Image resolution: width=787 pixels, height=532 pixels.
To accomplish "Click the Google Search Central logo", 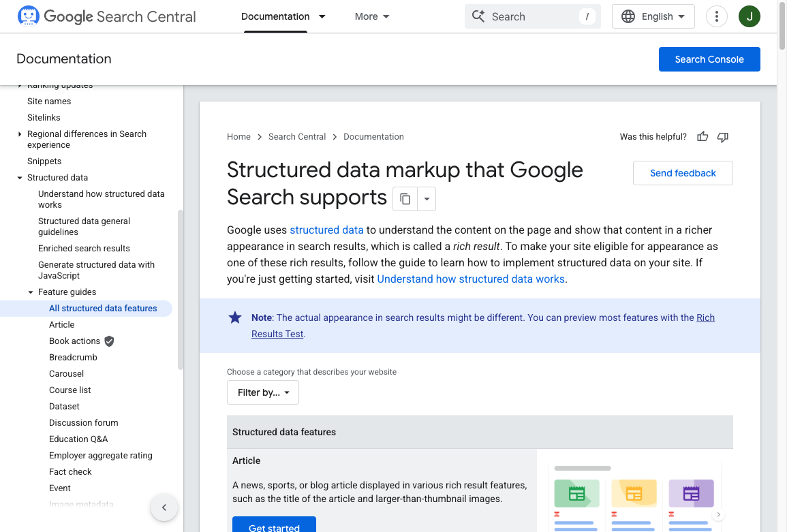I will pos(106,16).
